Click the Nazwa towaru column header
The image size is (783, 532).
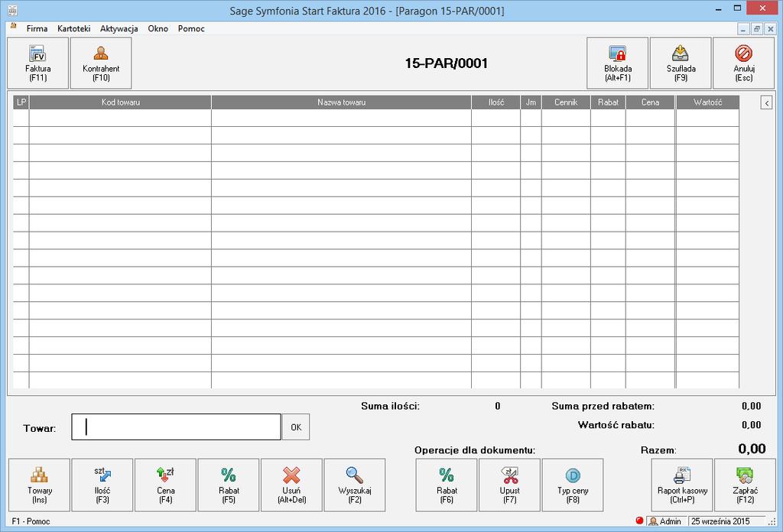342,102
